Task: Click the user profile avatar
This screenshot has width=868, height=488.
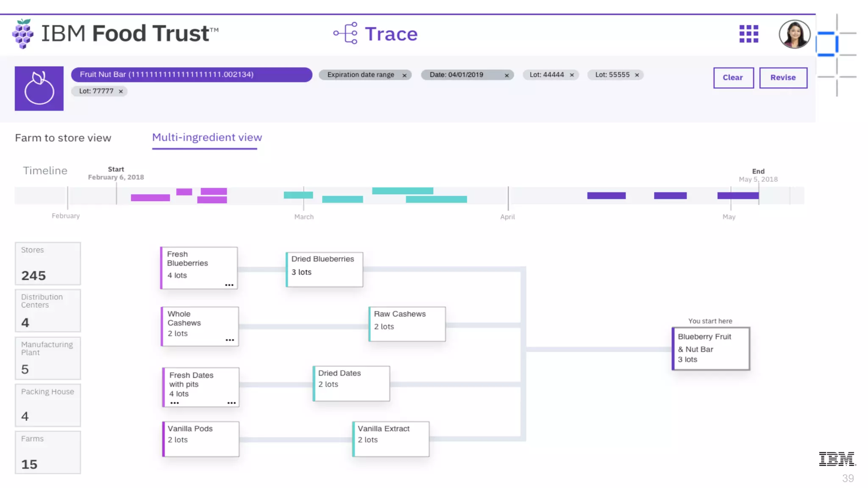Action: click(x=794, y=34)
